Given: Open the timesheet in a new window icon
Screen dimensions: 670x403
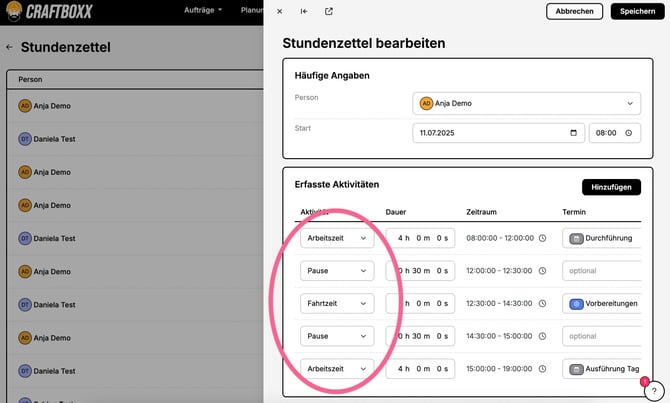Looking at the screenshot, I should click(x=329, y=12).
